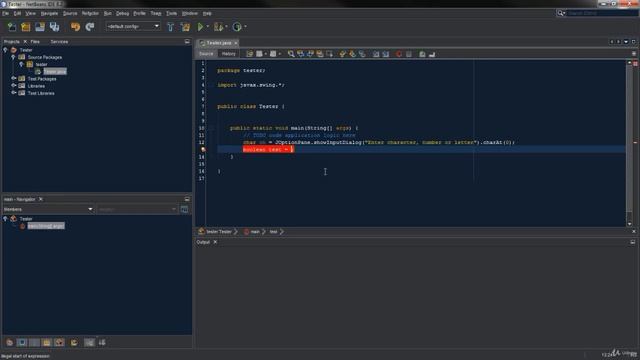Viewport: 640px width, 360px height.
Task: Expand the Libraries node
Action: pos(13,86)
